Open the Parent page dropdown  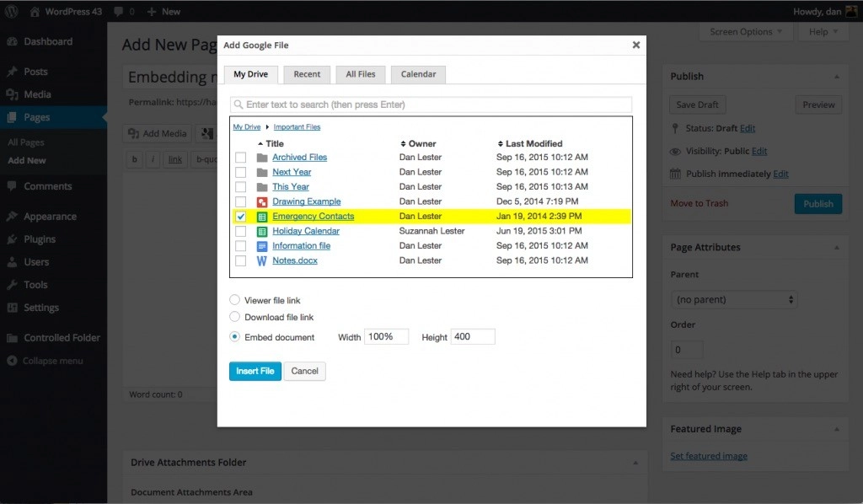(x=734, y=299)
